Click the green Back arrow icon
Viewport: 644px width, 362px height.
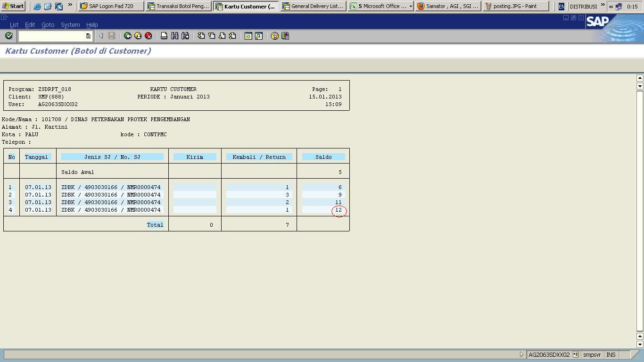128,36
